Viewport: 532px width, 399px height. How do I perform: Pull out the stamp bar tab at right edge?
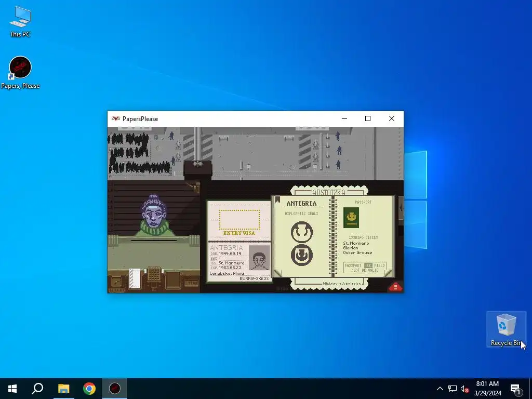click(401, 209)
